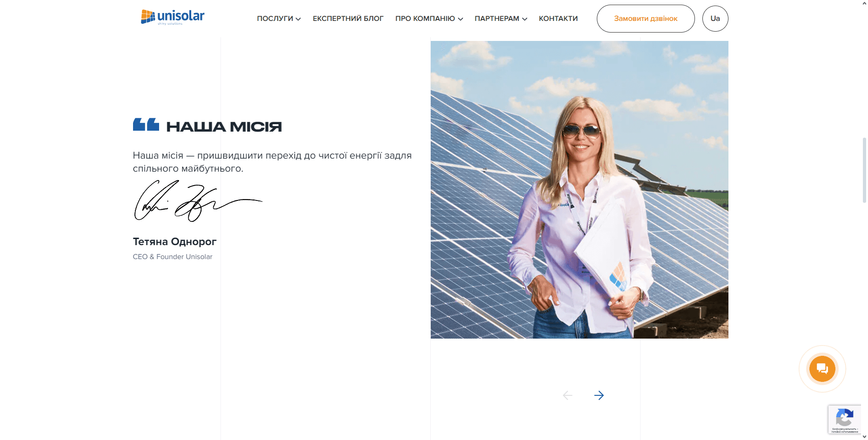
Task: Click Замовити дзвінок button
Action: (x=646, y=19)
